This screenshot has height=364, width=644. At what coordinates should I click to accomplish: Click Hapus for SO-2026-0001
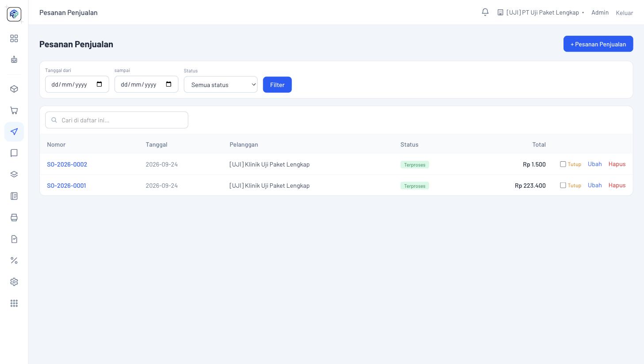[617, 185]
